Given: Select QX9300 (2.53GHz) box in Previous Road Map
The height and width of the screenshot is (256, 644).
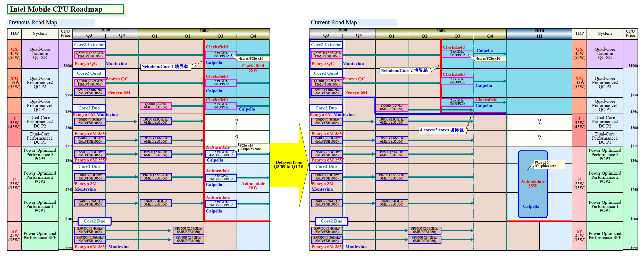Looking at the screenshot, I should (90, 55).
